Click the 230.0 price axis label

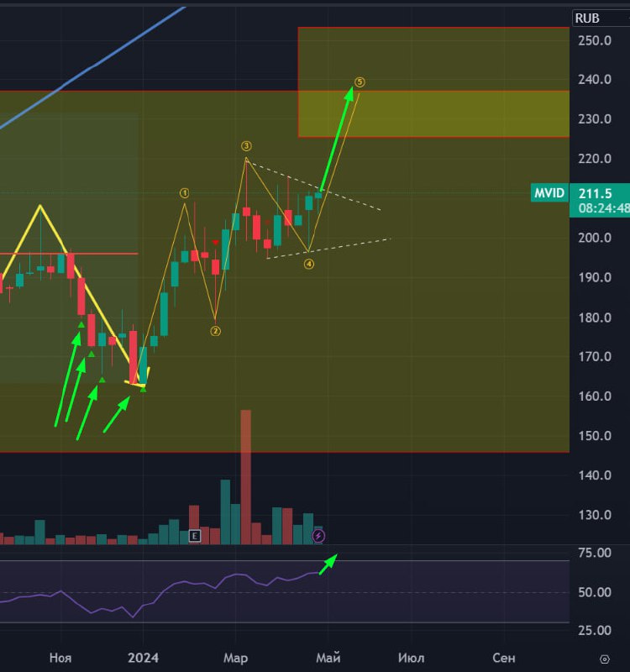595,118
